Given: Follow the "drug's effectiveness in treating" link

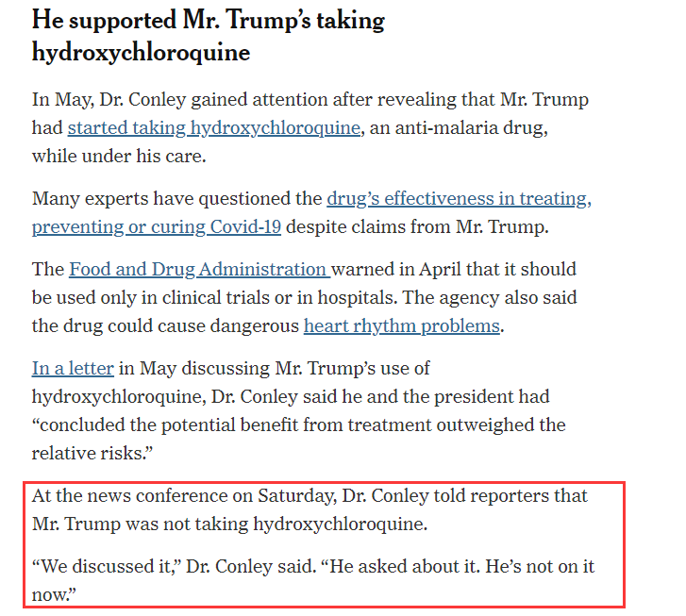Looking at the screenshot, I should [x=459, y=200].
